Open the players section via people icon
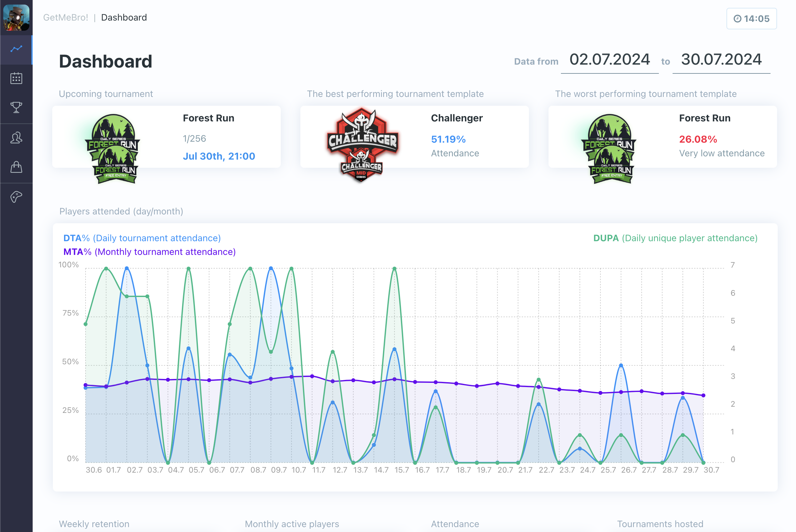The width and height of the screenshot is (796, 532). click(x=16, y=137)
